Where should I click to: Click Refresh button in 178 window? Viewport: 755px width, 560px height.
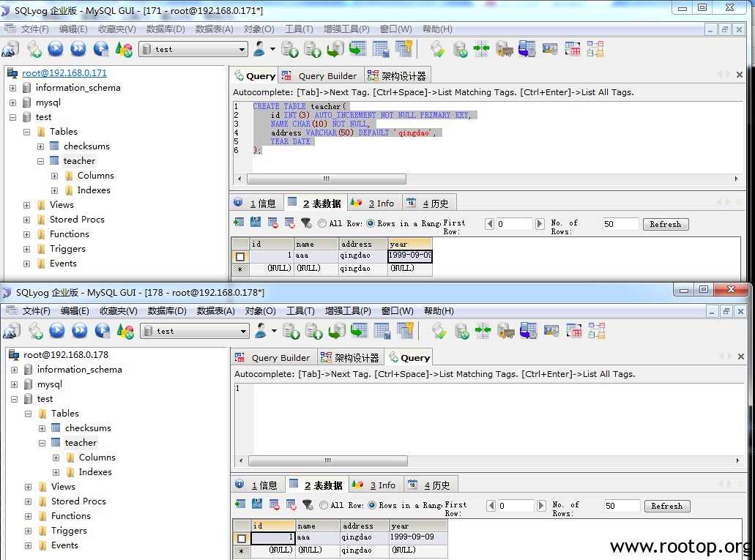(x=667, y=506)
